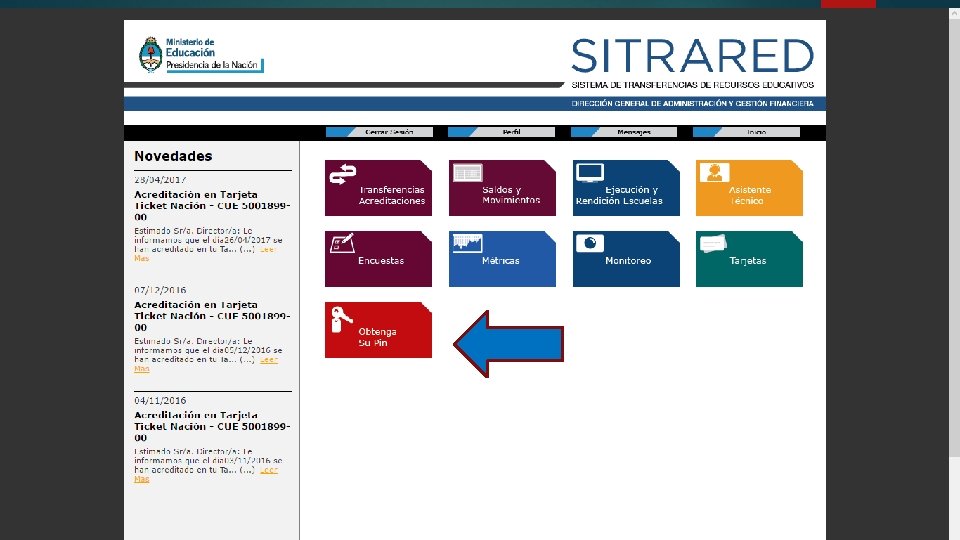Click the 28/04/2017 Acreditación en Tarjeta headline

[212, 206]
